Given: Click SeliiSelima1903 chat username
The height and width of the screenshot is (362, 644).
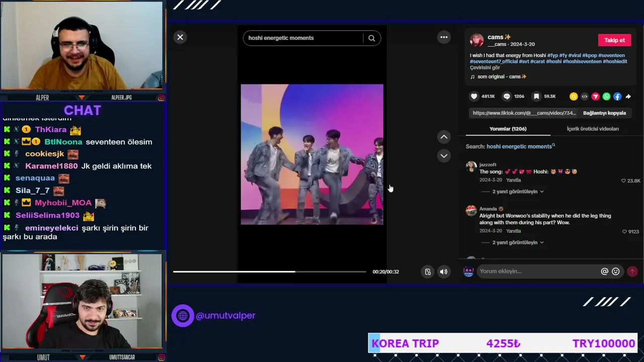Looking at the screenshot, I should coord(48,215).
